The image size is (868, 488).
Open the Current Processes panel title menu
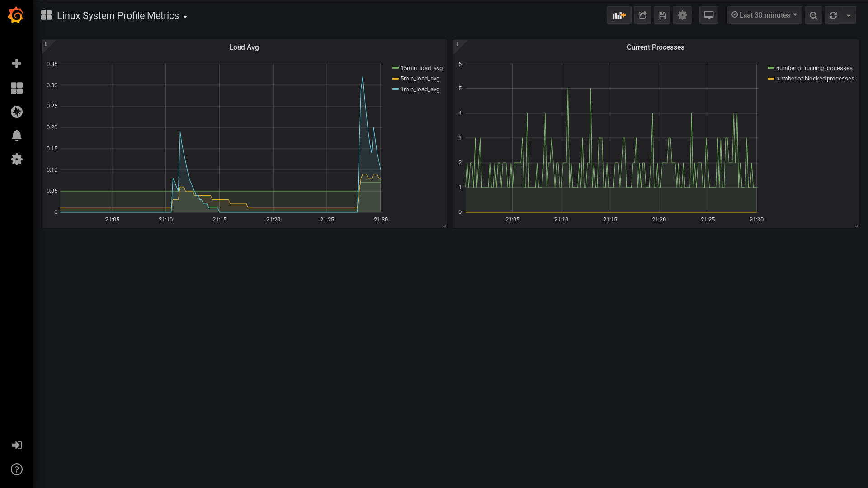(x=656, y=47)
